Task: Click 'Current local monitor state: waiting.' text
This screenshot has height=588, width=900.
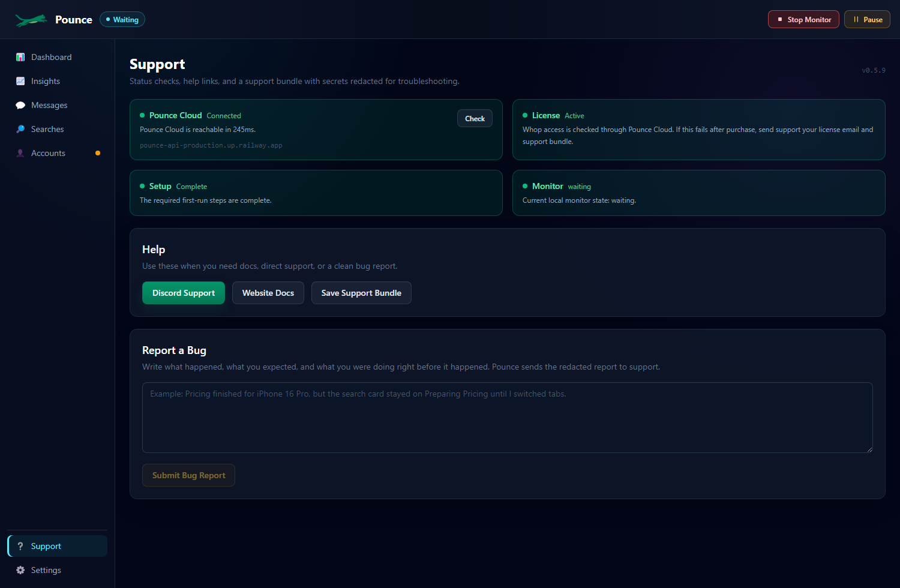Action: (579, 200)
